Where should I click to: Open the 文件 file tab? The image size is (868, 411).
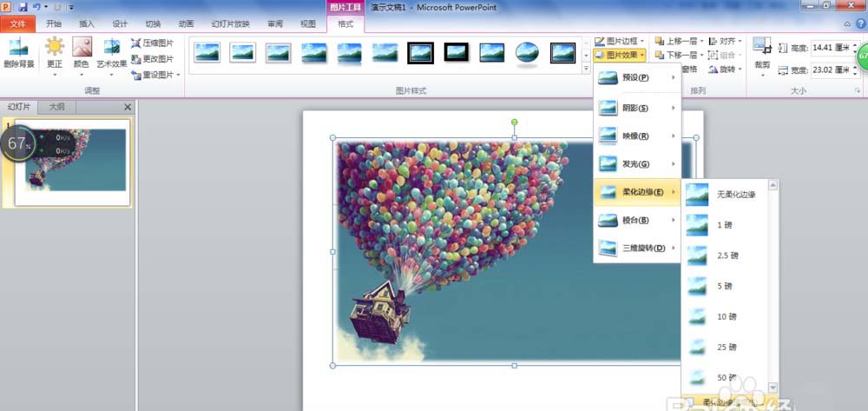click(17, 23)
